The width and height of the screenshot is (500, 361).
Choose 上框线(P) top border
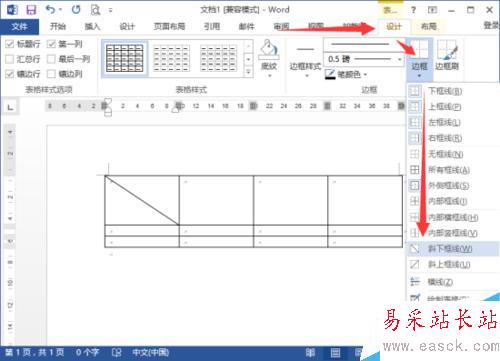453,107
